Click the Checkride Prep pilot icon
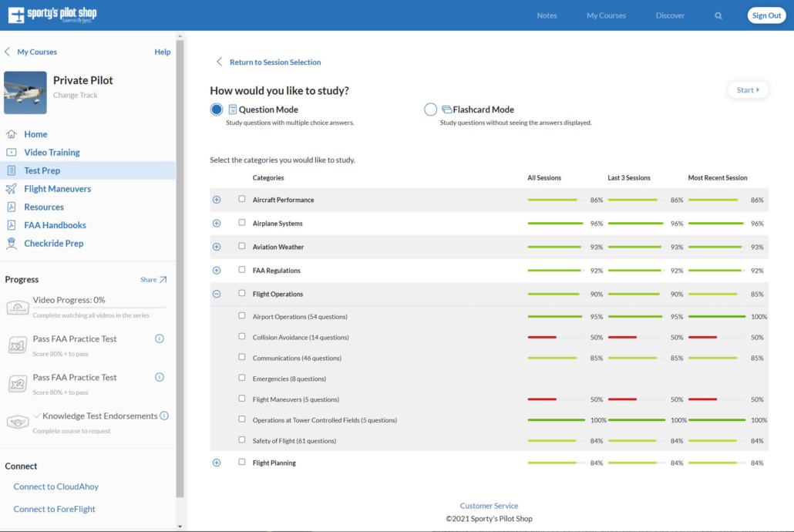 12,244
